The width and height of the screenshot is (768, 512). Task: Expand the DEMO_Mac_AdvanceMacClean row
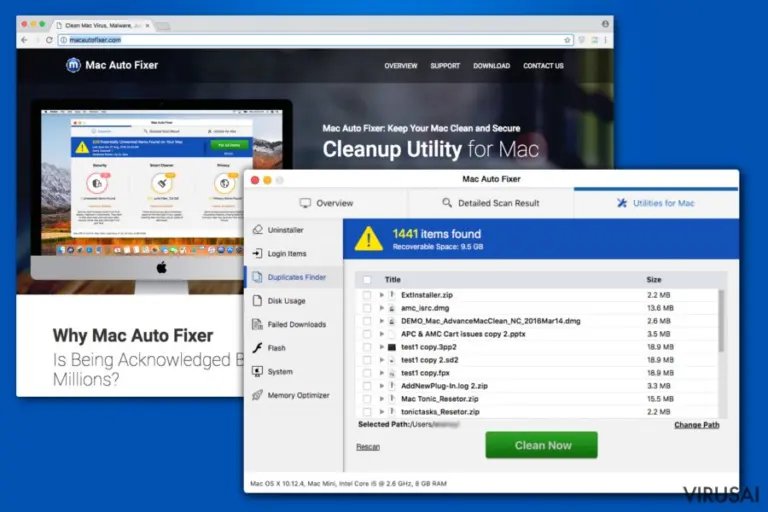382,321
